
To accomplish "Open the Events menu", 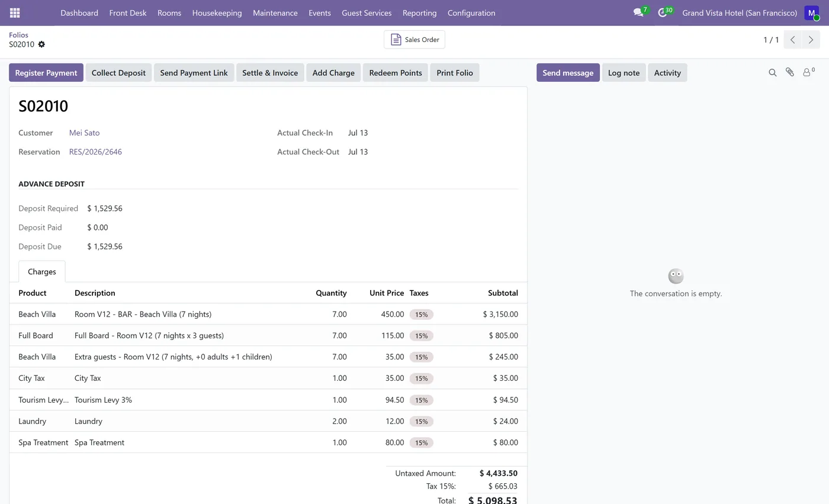I will click(320, 12).
